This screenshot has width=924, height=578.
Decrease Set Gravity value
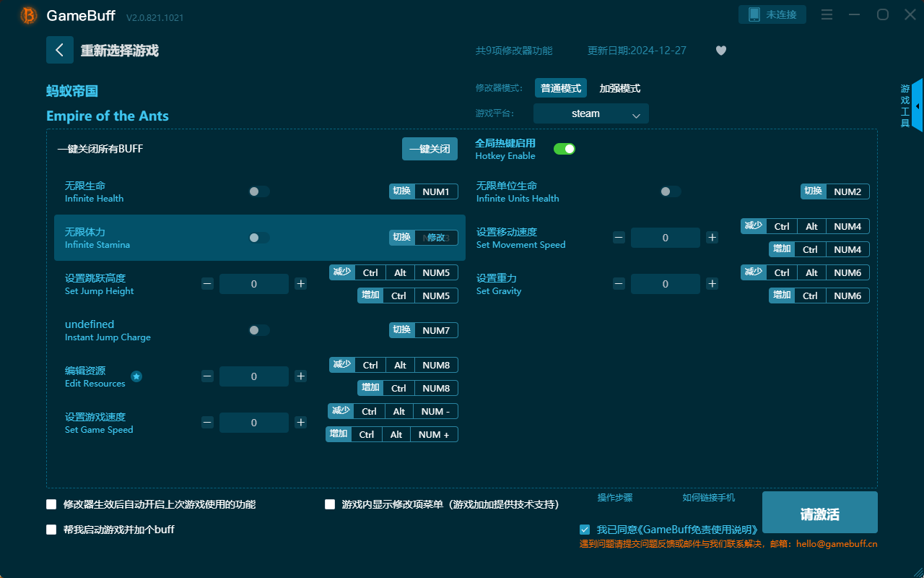tap(619, 284)
